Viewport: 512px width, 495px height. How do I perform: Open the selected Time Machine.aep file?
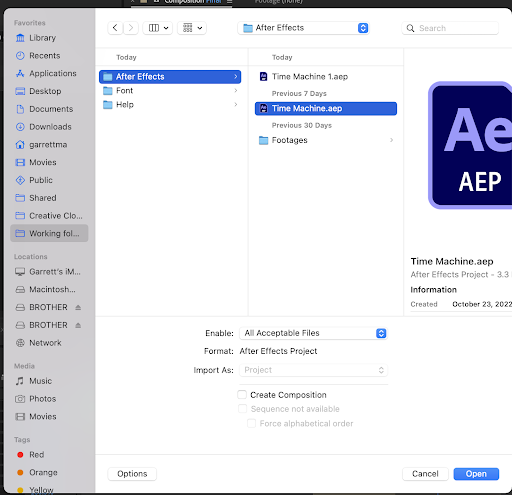pos(476,474)
